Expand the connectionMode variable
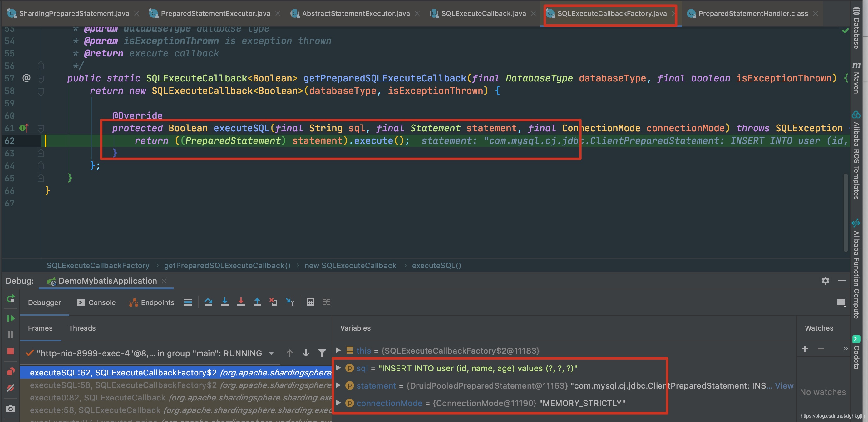868x422 pixels. 338,403
